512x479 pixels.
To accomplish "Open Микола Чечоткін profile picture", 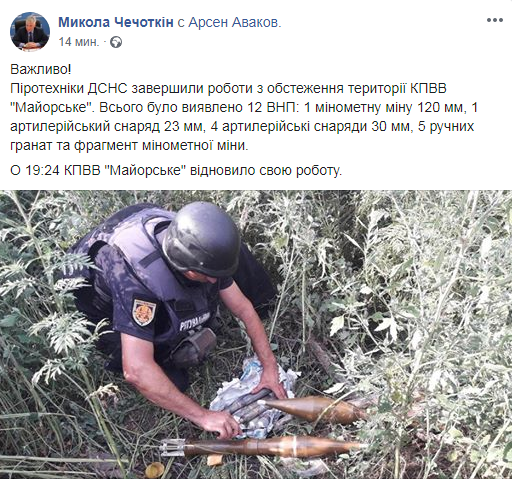I will [30, 32].
